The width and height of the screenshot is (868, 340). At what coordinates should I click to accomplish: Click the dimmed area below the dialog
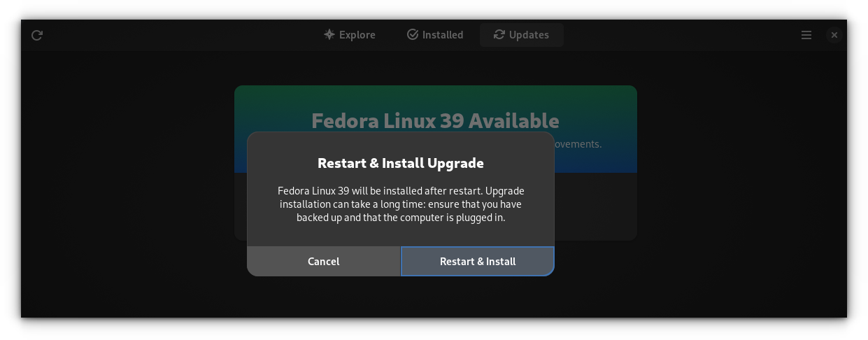point(434,297)
